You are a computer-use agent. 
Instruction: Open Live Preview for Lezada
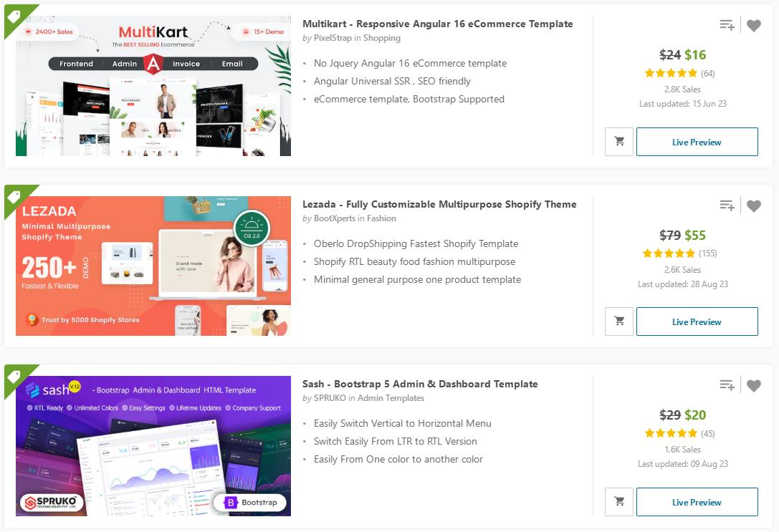697,321
